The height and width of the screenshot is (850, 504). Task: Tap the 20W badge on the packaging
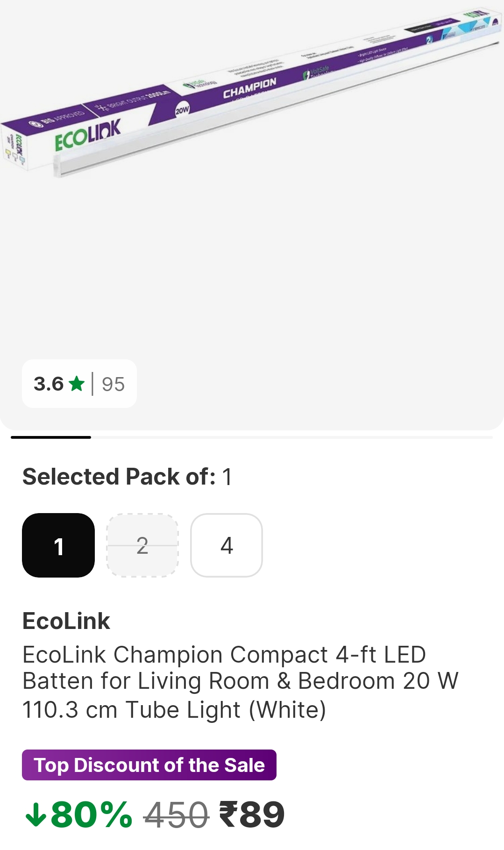coord(182,110)
